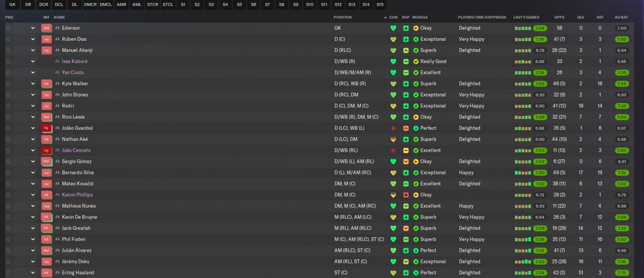Click the Int badge next to Erling Haaland
The width and height of the screenshot is (644, 278).
(x=46, y=272)
